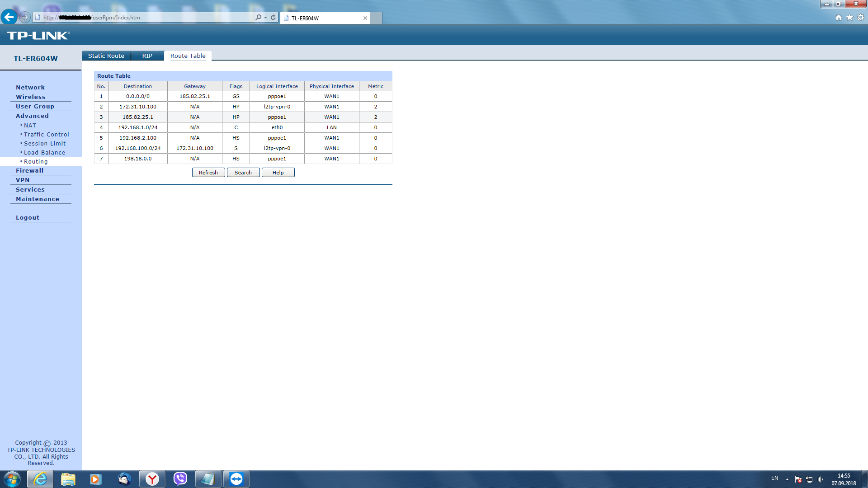This screenshot has width=868, height=488.
Task: Open a new blank browser tab
Action: (x=376, y=18)
